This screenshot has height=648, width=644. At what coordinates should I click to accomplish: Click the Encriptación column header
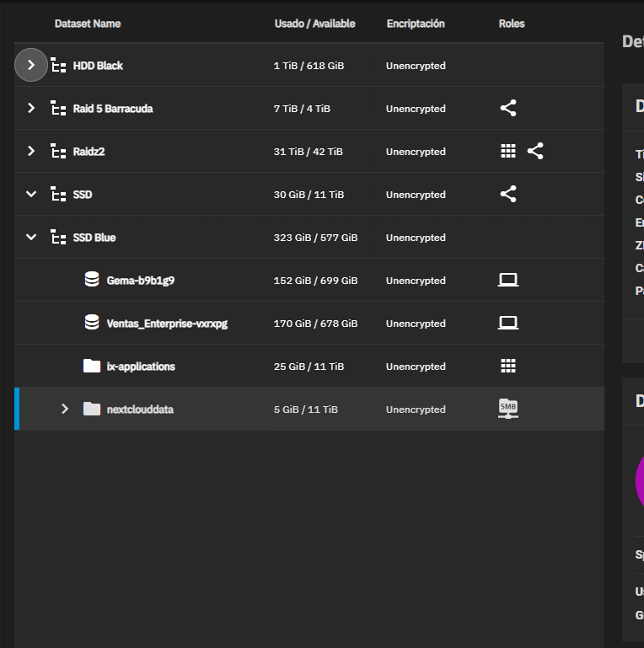[416, 24]
